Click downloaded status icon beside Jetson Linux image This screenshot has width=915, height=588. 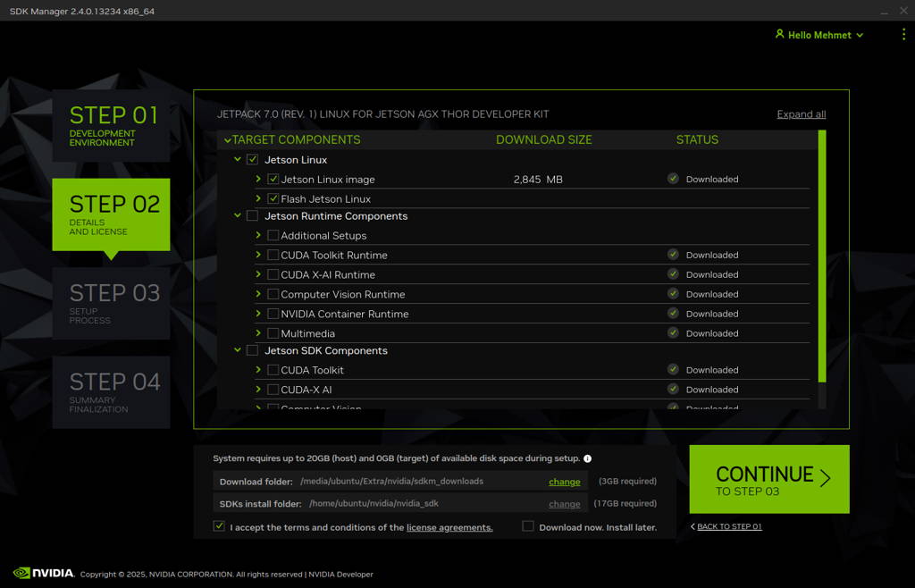(673, 178)
